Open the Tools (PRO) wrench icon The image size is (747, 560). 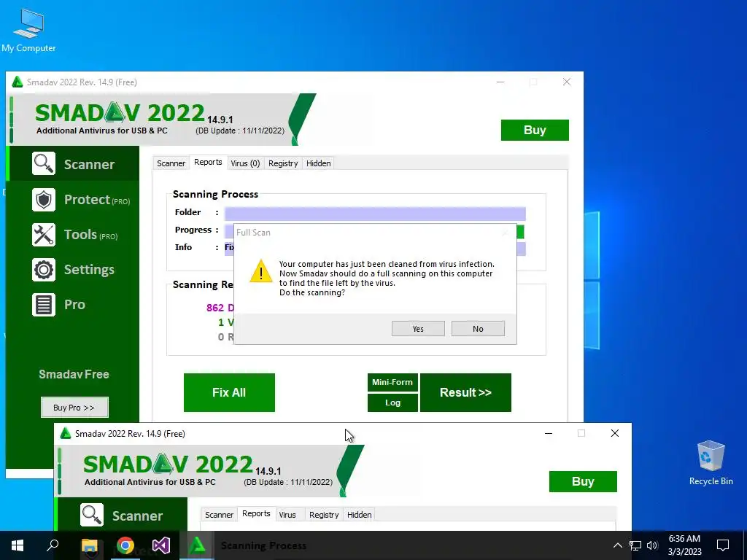coord(44,235)
